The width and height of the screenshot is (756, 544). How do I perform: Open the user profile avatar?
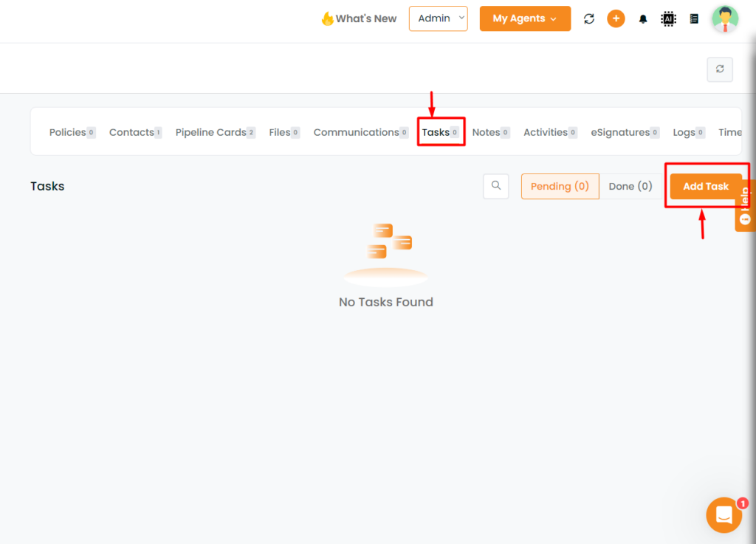coord(725,18)
